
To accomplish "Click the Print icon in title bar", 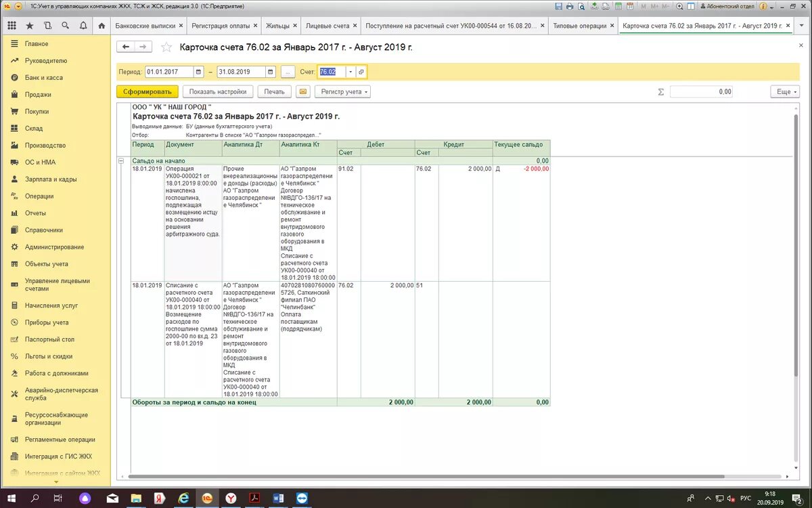I will [x=570, y=6].
